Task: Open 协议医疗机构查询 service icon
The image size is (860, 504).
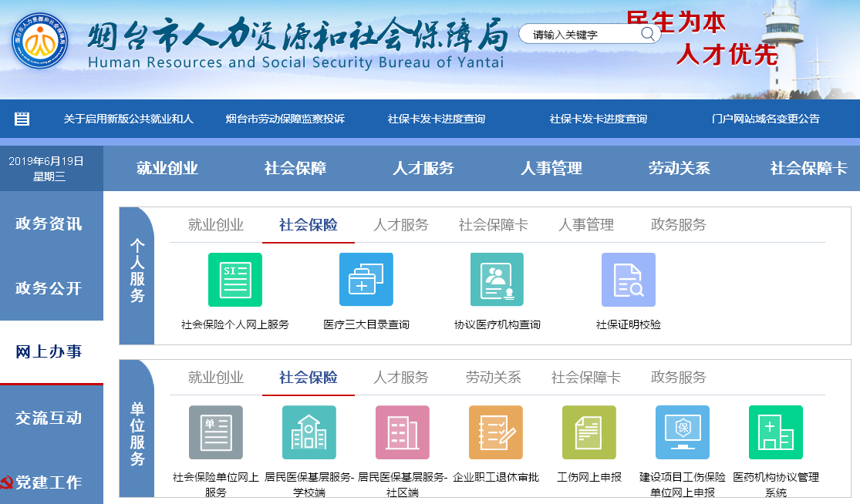Action: [497, 279]
